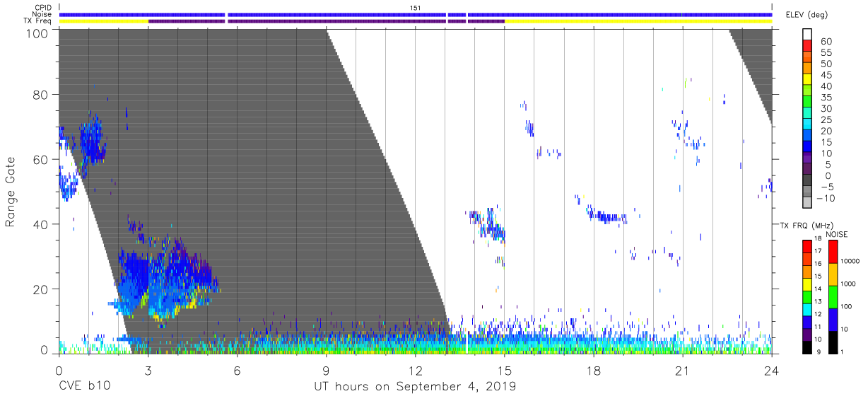Click elevation legend value 30
Screen dimensions: 868x401
pyautogui.click(x=826, y=109)
